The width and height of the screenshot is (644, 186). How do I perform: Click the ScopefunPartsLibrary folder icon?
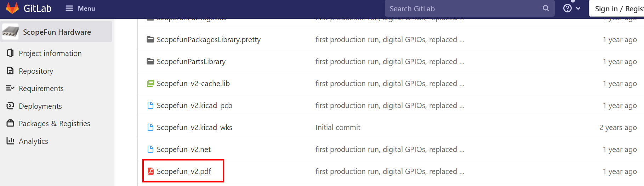coord(150,62)
